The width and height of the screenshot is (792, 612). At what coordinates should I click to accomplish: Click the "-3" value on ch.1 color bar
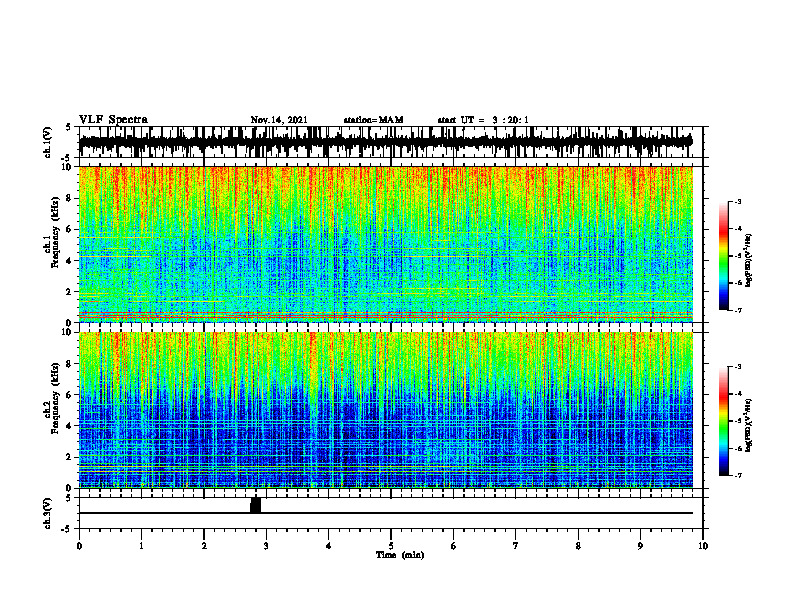click(x=738, y=201)
